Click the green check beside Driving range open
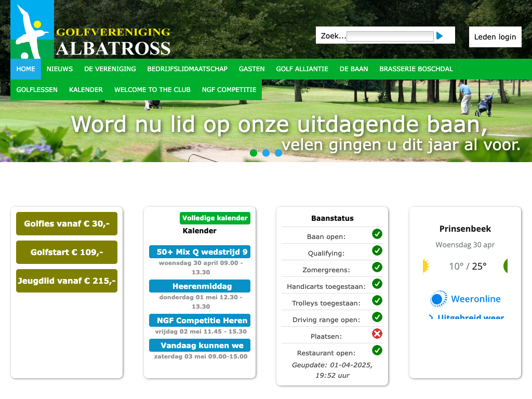 click(377, 317)
